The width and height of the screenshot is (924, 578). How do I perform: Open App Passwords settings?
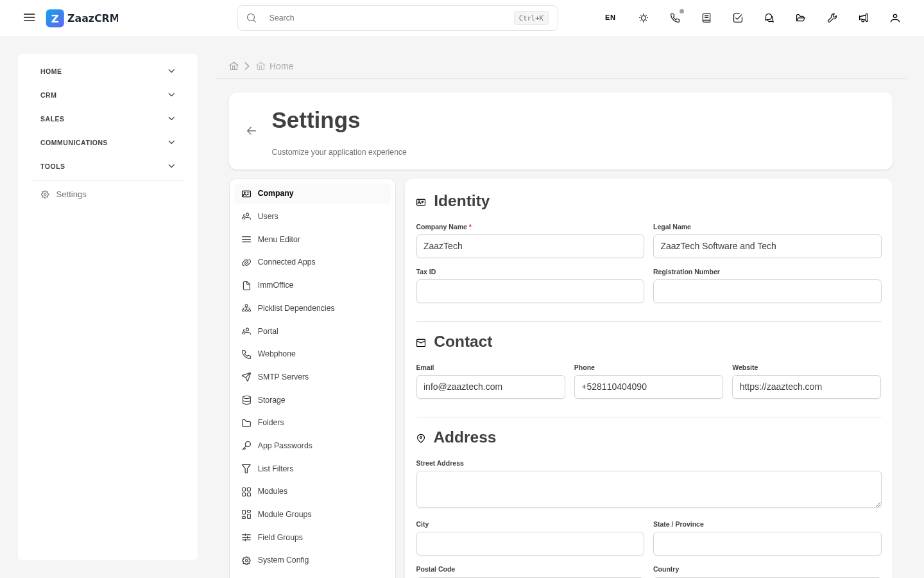click(x=312, y=446)
